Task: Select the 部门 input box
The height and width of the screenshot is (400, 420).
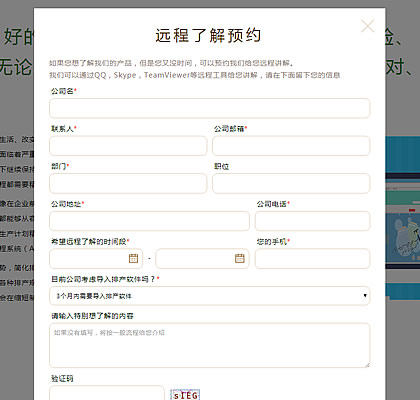Action: pos(128,183)
